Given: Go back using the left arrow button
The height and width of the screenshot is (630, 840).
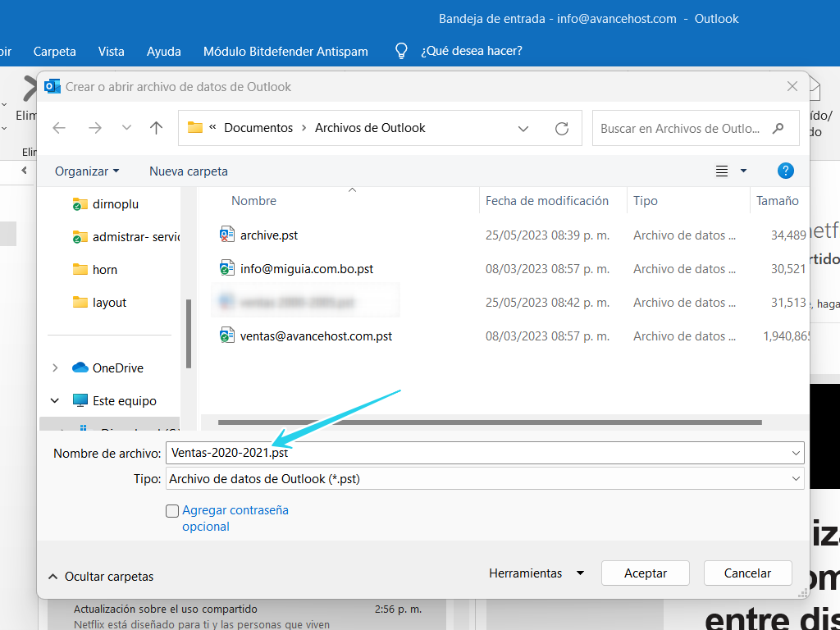Looking at the screenshot, I should [x=59, y=128].
